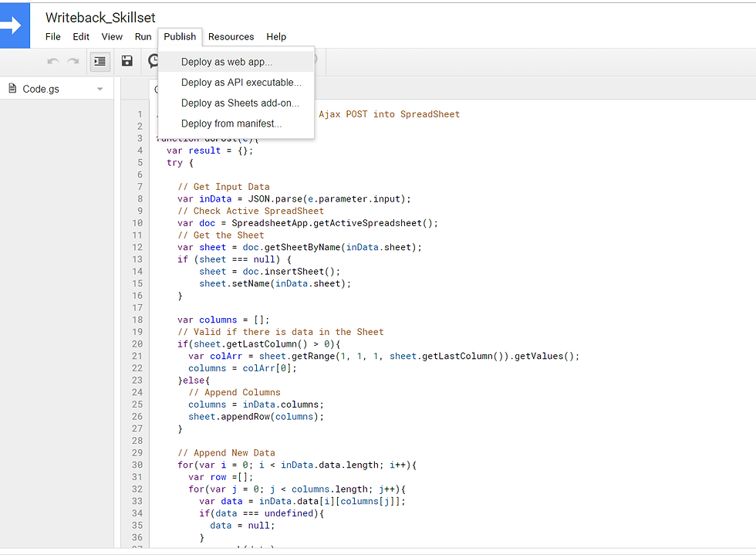The height and width of the screenshot is (555, 756).
Task: Undo the last edit
Action: click(53, 61)
